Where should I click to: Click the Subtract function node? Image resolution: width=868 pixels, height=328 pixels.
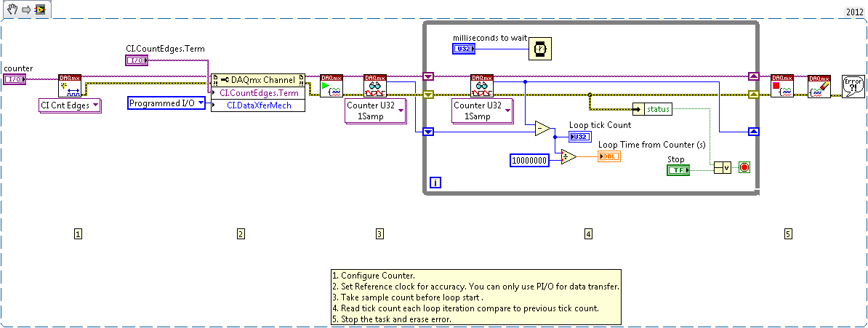pos(542,129)
